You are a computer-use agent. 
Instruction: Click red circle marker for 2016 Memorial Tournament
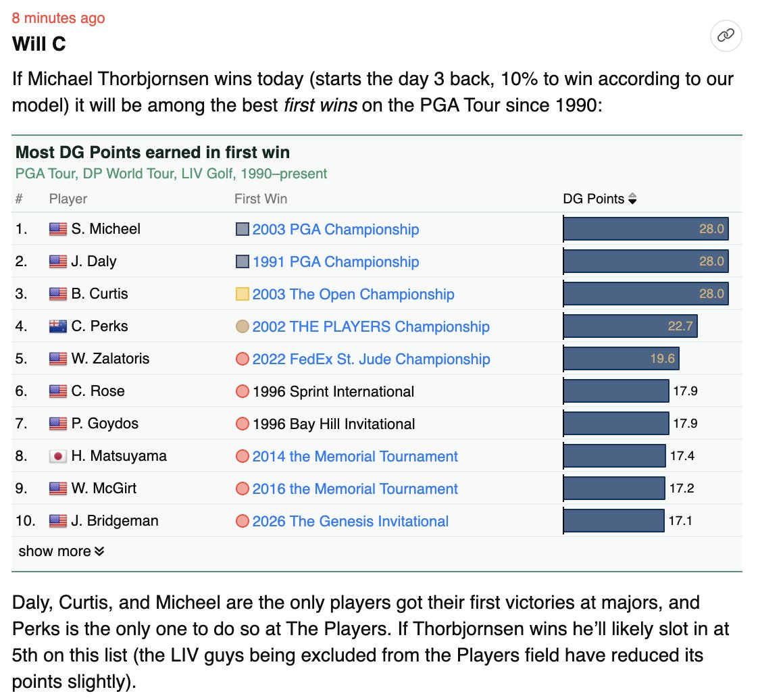242,489
